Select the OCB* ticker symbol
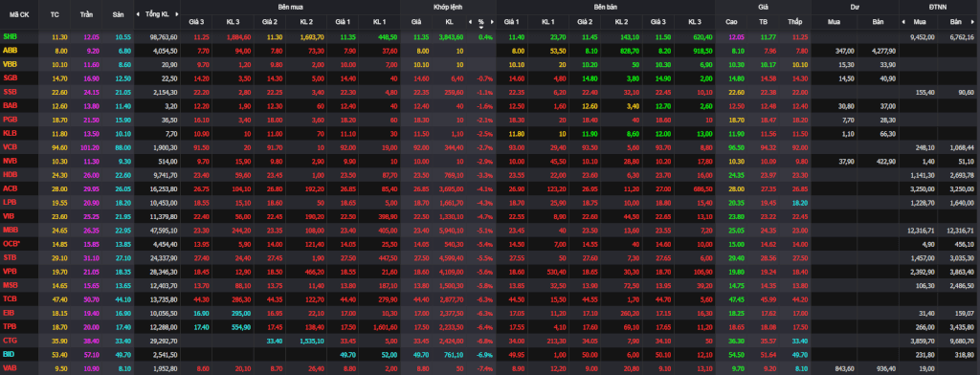The width and height of the screenshot is (980, 375). point(11,244)
